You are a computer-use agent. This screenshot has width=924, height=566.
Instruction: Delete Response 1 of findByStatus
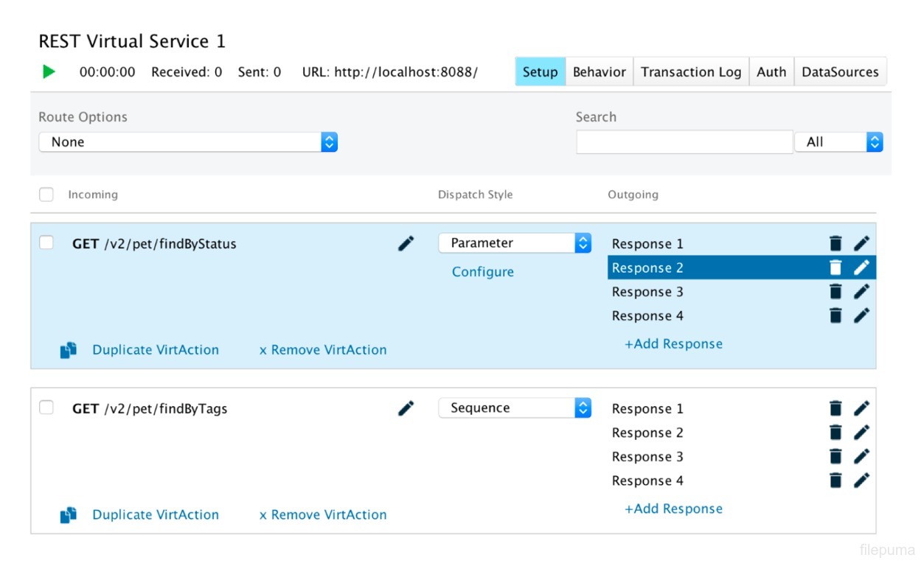pyautogui.click(x=835, y=243)
